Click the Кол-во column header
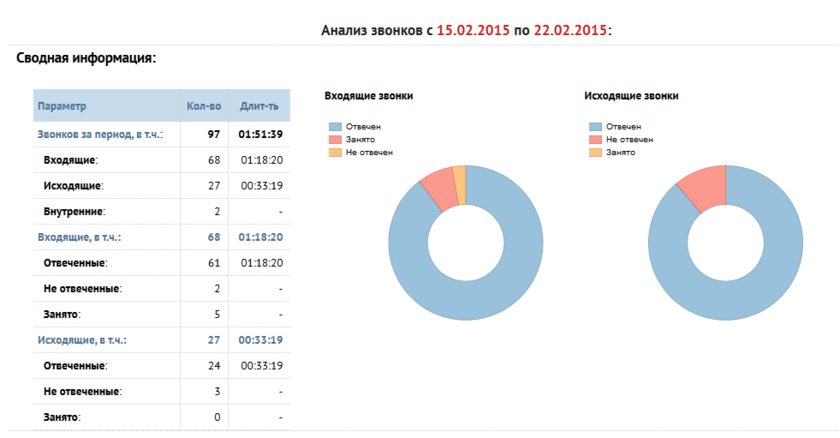 coord(203,106)
